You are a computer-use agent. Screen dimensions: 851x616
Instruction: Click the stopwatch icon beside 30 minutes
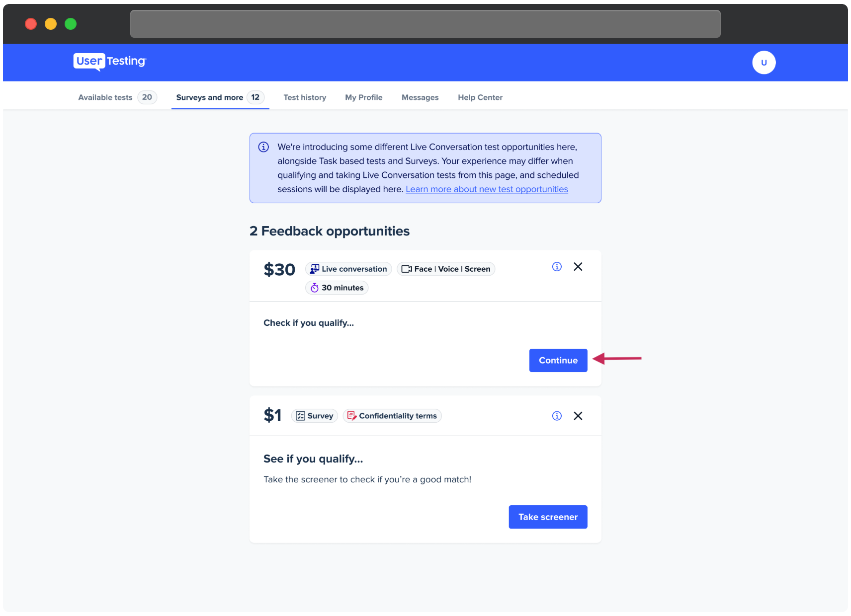315,288
